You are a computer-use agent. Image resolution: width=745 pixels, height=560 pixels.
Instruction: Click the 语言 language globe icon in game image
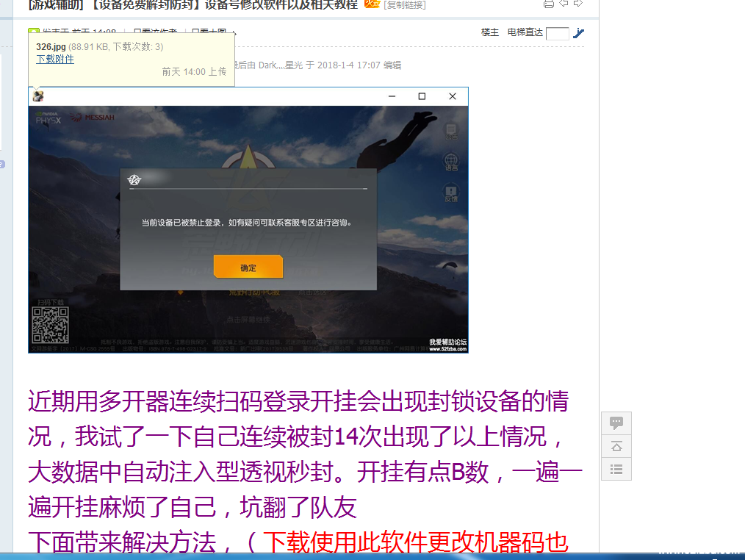[451, 162]
